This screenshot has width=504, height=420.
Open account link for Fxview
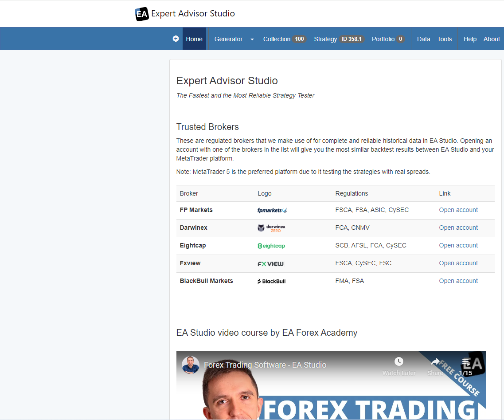coord(458,263)
